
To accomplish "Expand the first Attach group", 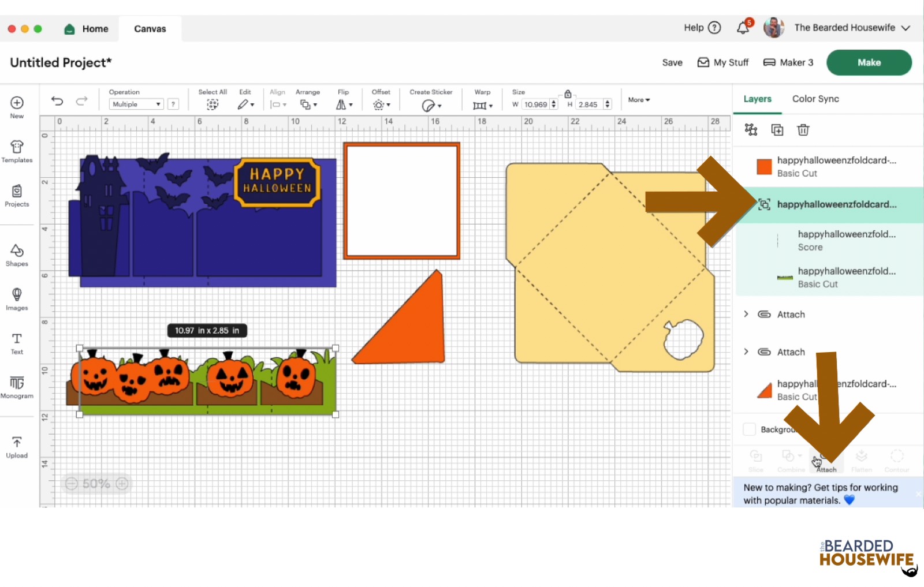I will (746, 314).
